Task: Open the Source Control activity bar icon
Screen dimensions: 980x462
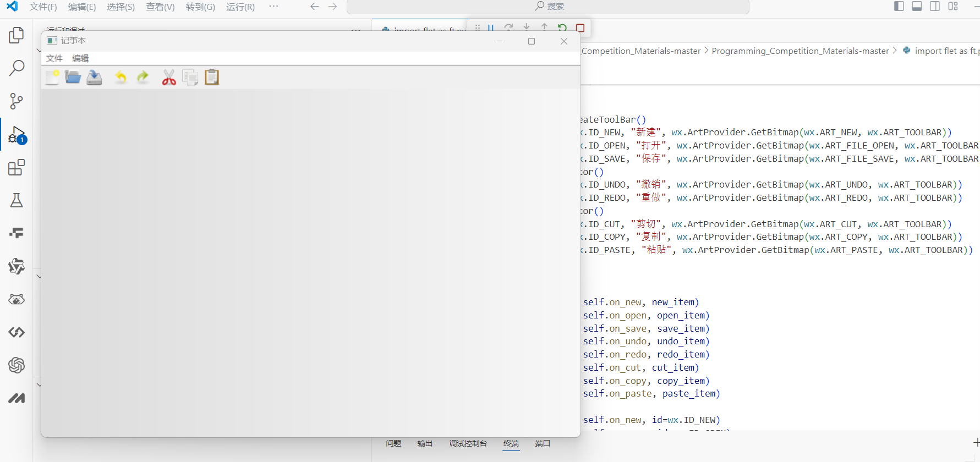Action: (x=17, y=101)
